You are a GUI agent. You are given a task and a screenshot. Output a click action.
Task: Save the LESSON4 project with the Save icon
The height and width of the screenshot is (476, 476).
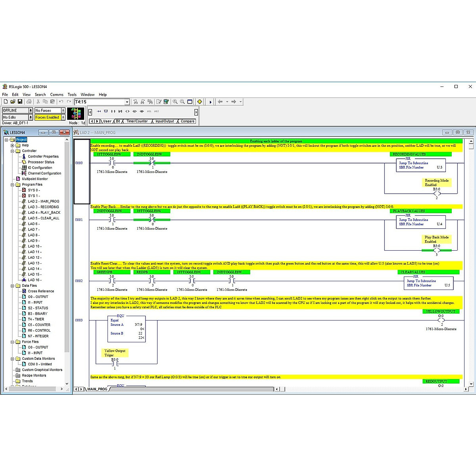pyautogui.click(x=20, y=102)
